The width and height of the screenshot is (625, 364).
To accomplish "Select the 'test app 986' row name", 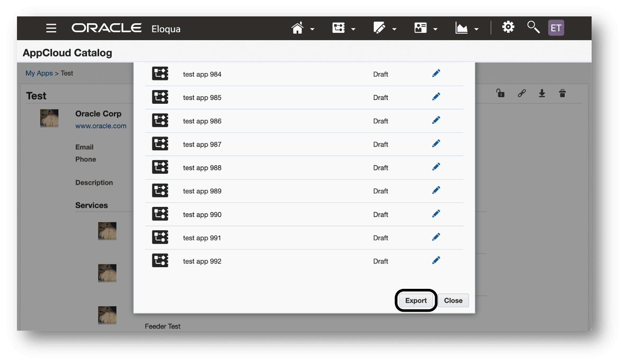I will point(202,121).
